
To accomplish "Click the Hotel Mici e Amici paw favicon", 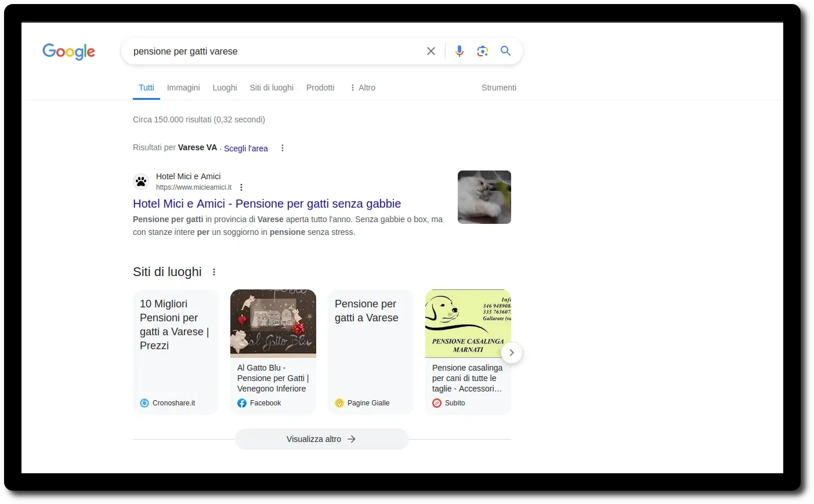I will (141, 181).
